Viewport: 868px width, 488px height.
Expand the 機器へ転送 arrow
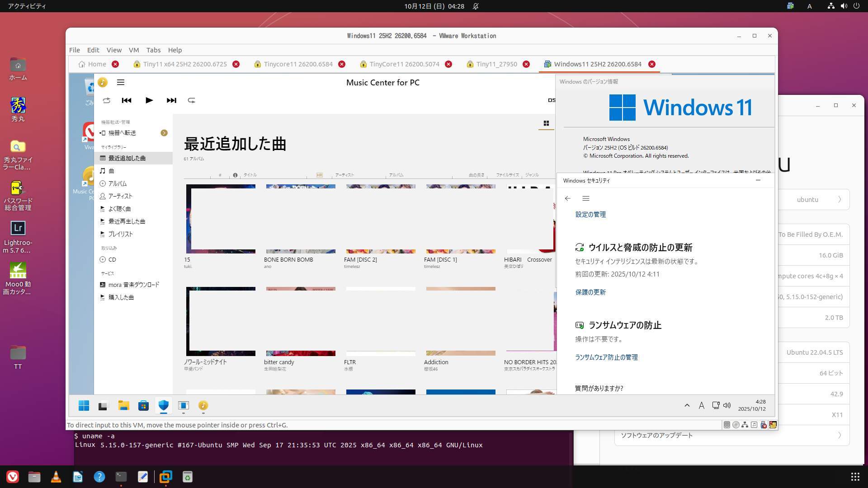click(164, 133)
